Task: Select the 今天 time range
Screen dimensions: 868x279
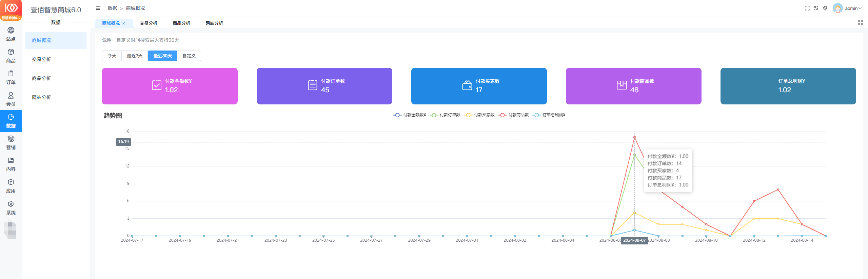Action: tap(112, 56)
